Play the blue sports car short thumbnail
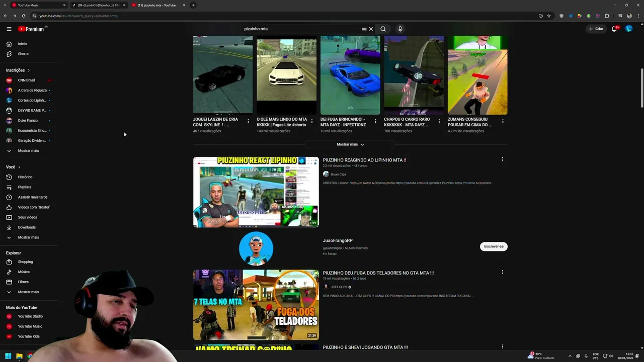Viewport: 644px width, 362px height. click(x=350, y=75)
